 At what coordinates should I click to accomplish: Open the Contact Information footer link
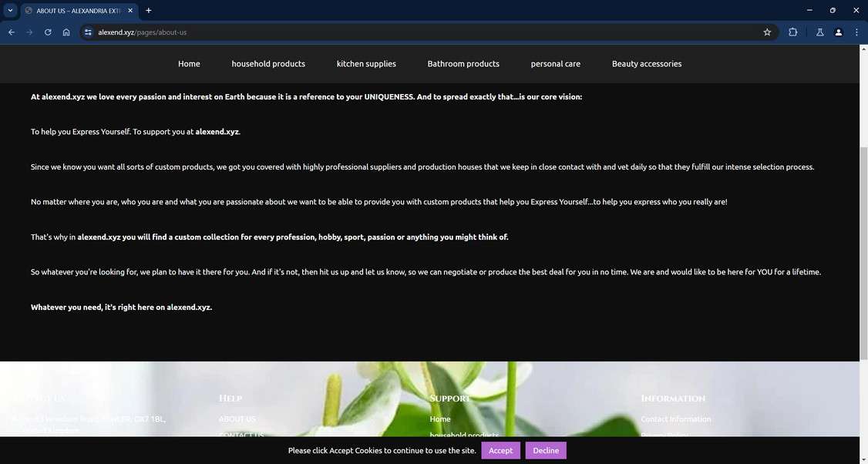click(675, 419)
